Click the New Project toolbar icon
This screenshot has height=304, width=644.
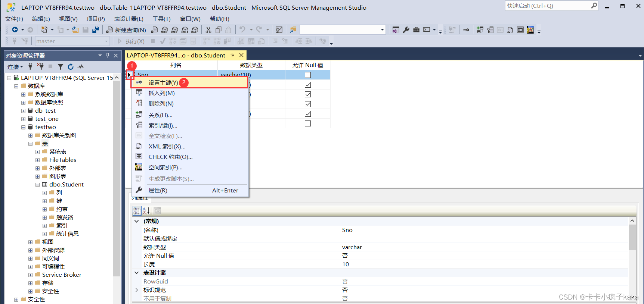[x=44, y=30]
